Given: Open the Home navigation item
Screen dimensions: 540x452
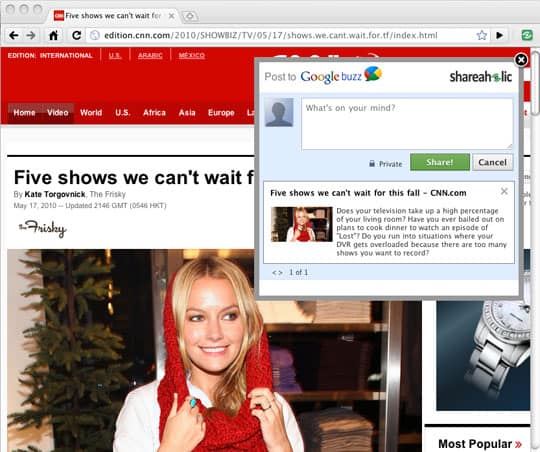Looking at the screenshot, I should [24, 113].
